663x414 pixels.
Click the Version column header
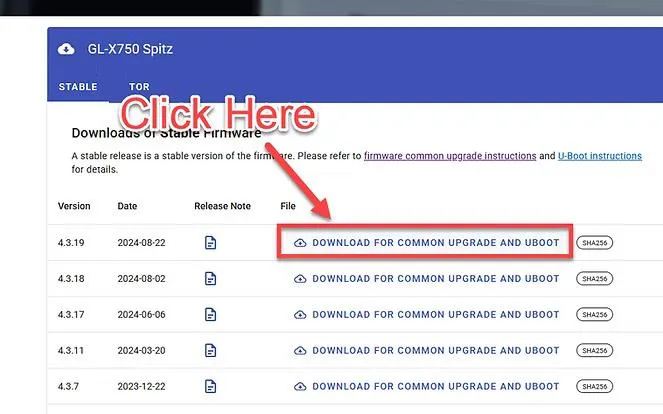tap(74, 206)
